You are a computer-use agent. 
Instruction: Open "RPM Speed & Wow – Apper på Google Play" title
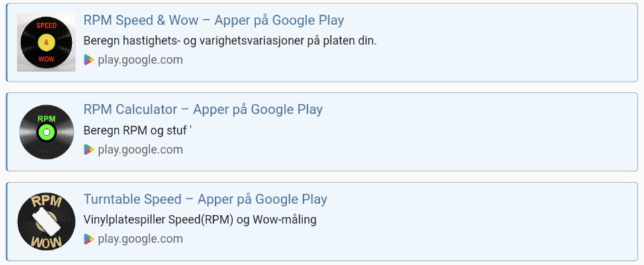click(213, 20)
